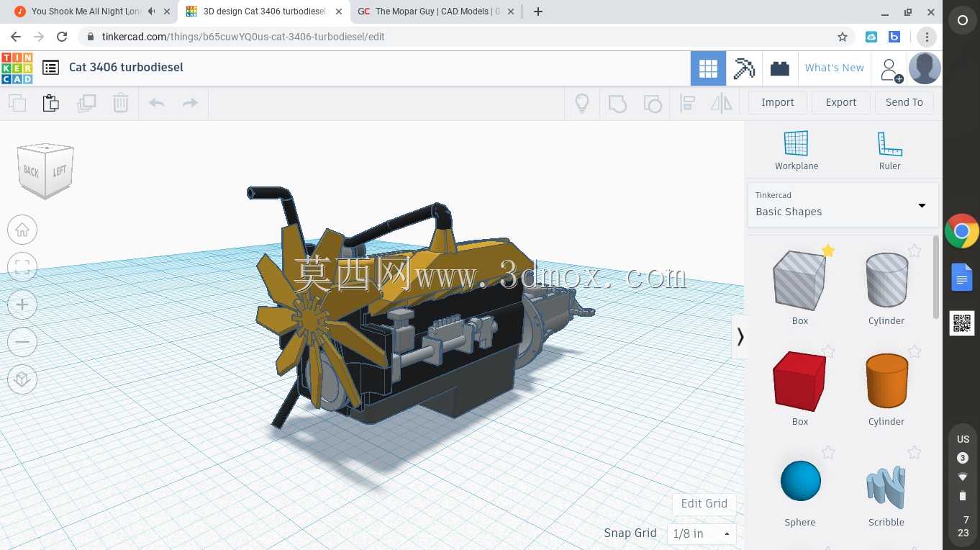Open What's New link
The width and height of the screenshot is (980, 550).
tap(835, 68)
